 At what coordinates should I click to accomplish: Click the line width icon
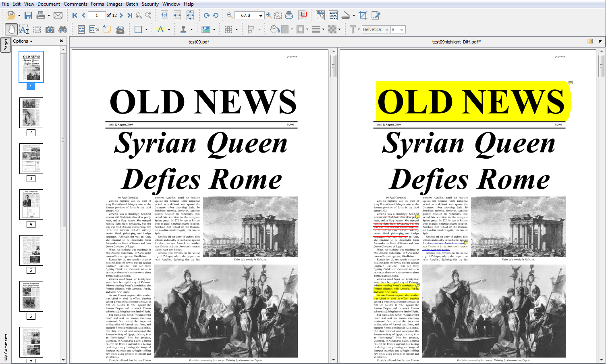pos(316,29)
